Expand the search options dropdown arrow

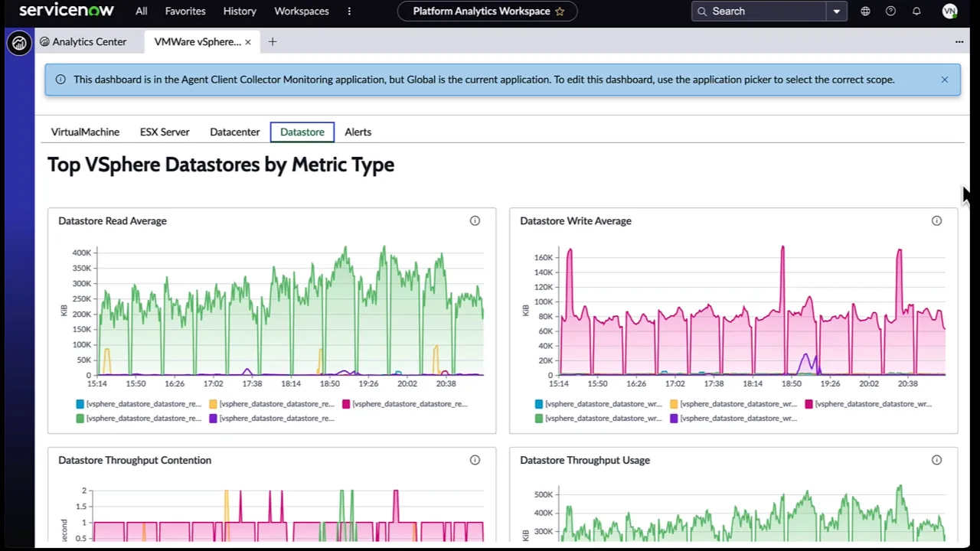click(837, 11)
